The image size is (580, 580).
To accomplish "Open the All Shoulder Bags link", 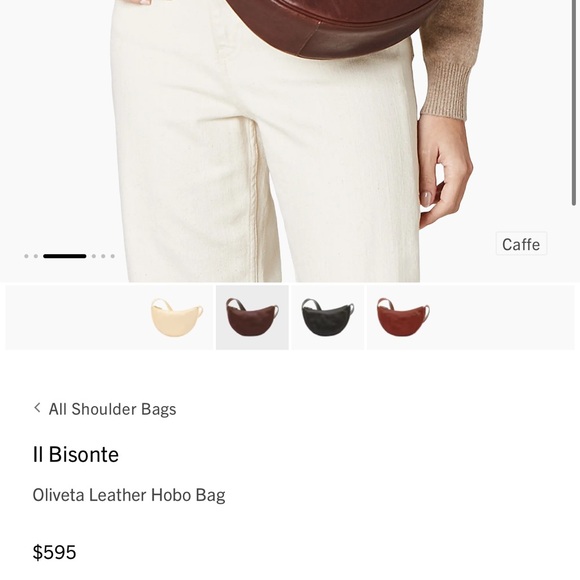I will 112,409.
